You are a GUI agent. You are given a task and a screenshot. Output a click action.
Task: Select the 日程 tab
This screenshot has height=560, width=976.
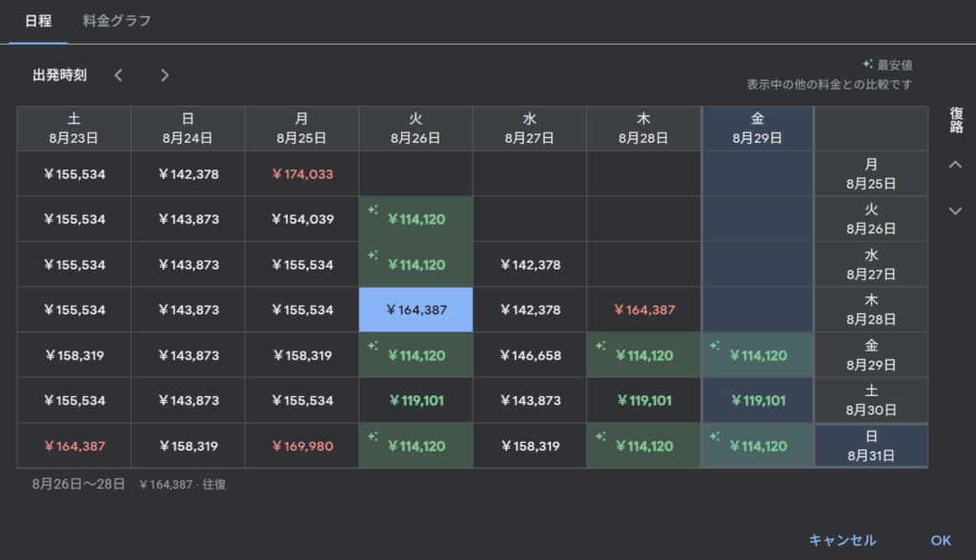(x=38, y=20)
